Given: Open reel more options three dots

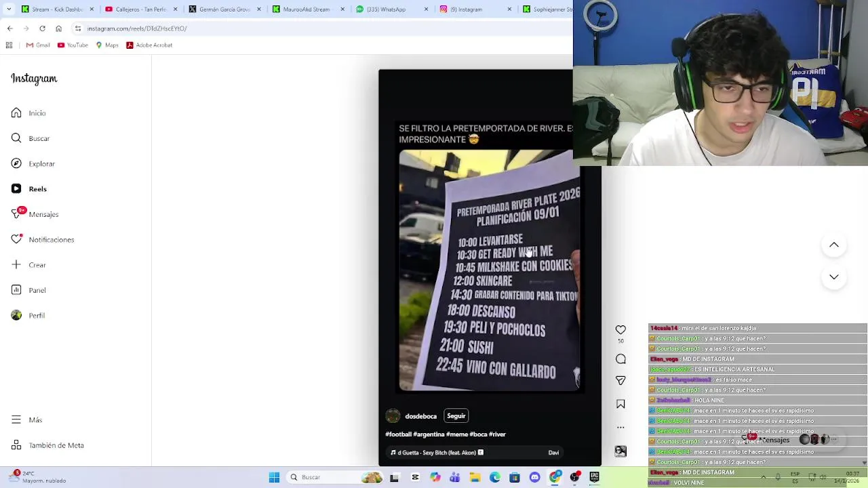Looking at the screenshot, I should coord(620,428).
